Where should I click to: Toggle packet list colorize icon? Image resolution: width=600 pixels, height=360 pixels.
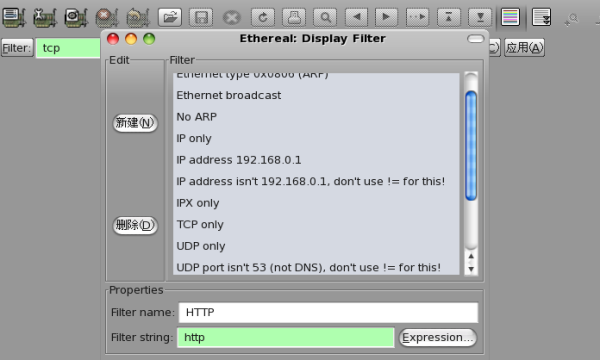point(510,17)
